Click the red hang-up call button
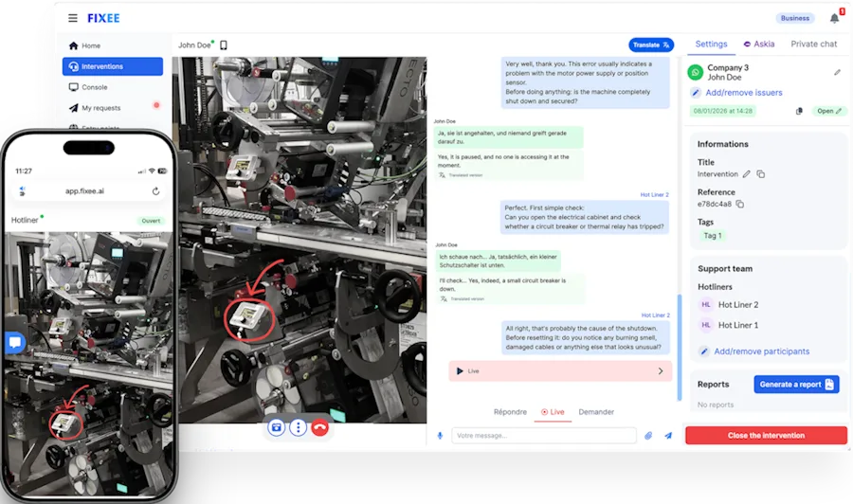 point(320,428)
